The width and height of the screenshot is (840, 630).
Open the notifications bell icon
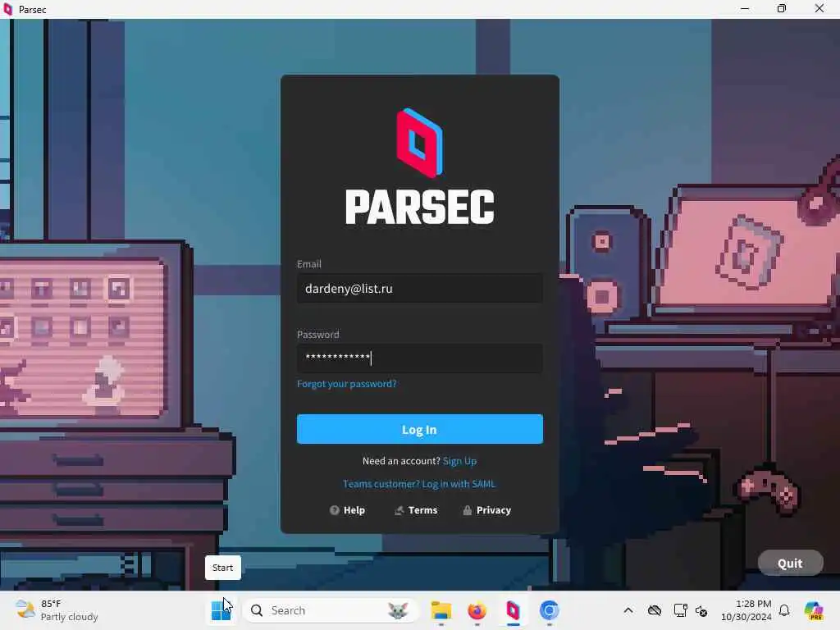(x=783, y=610)
